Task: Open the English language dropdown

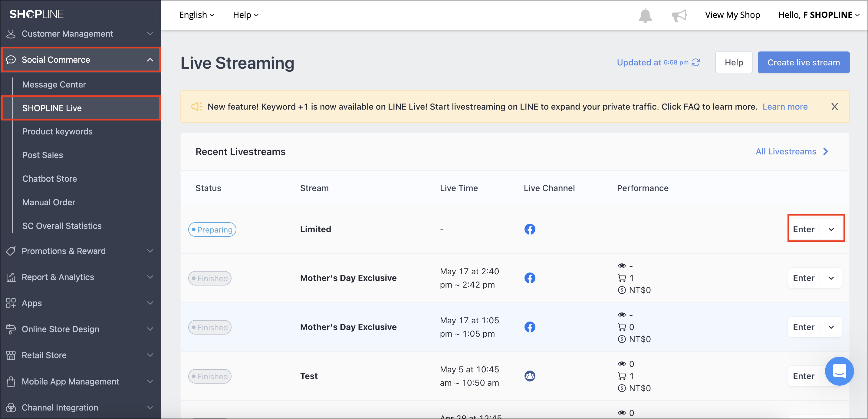Action: click(197, 15)
